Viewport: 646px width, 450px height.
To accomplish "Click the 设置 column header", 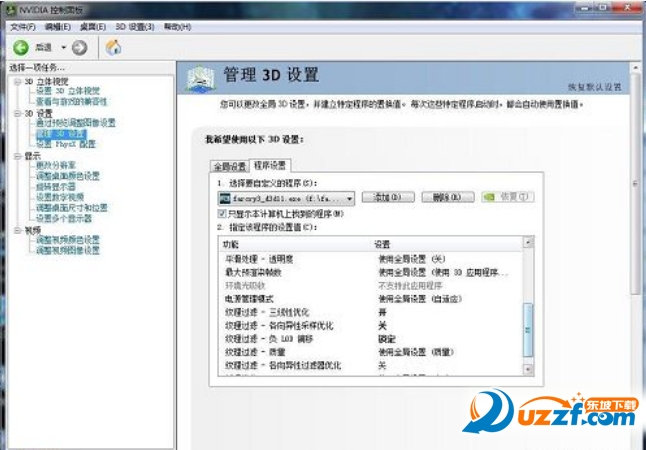I will coord(447,244).
